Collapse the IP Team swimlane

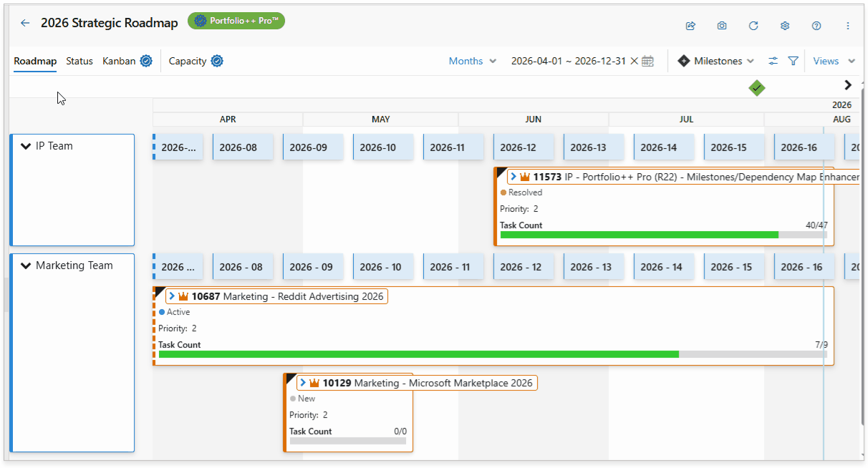point(26,146)
